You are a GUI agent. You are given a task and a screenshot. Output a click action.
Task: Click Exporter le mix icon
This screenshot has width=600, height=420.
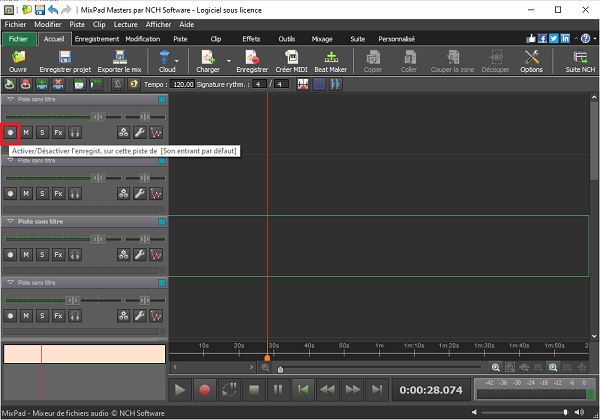119,57
